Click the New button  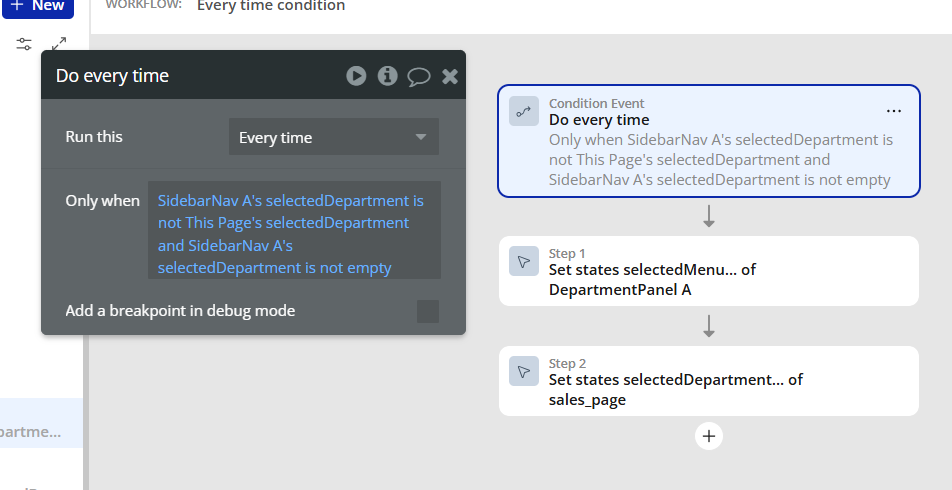point(38,6)
